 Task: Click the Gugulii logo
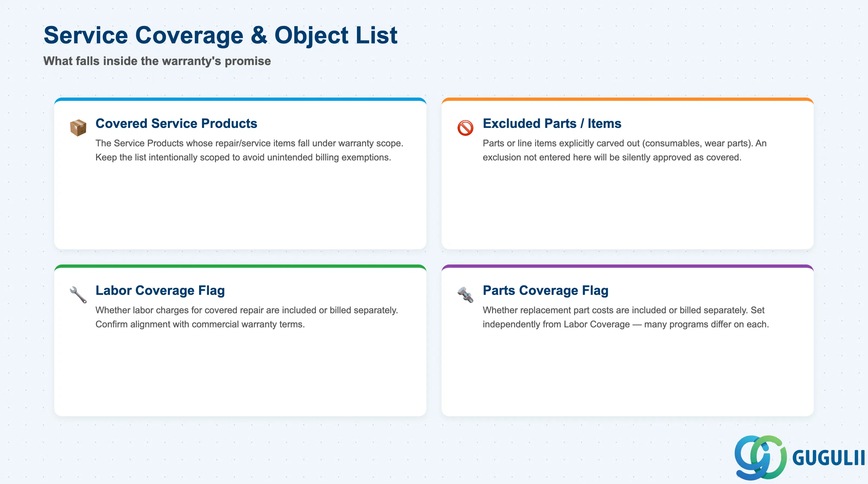pyautogui.click(x=800, y=457)
